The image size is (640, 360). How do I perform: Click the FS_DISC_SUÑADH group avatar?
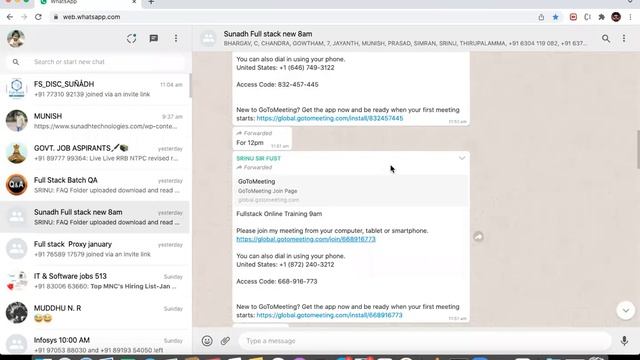(x=16, y=89)
